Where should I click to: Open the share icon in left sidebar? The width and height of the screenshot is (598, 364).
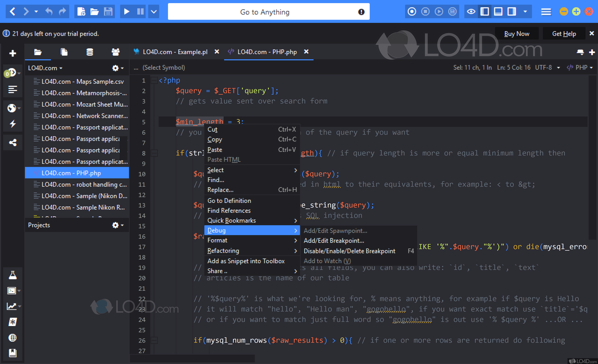coord(13,142)
